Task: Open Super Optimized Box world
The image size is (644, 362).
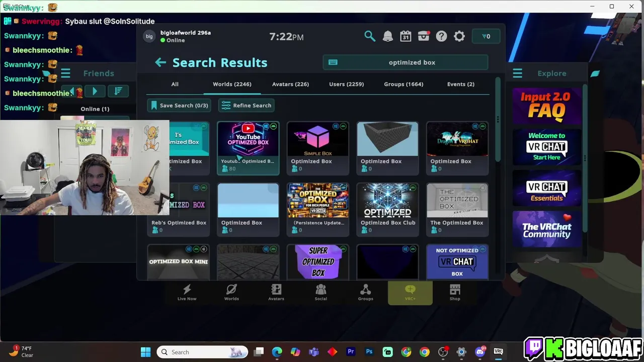Action: [x=318, y=262]
